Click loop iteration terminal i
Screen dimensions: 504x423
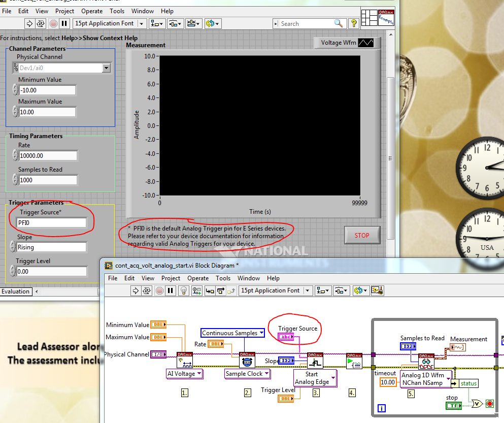(382, 408)
